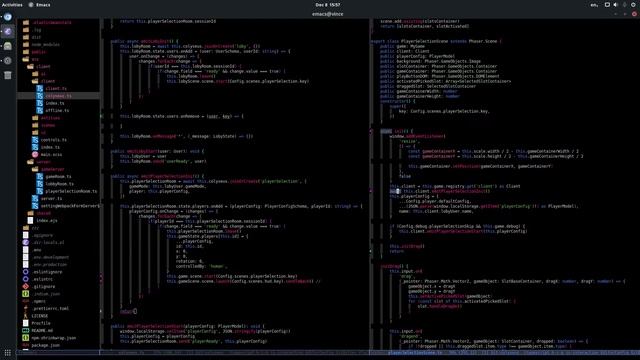
Task: Click the active Emacs icon in dock
Action: point(8,32)
